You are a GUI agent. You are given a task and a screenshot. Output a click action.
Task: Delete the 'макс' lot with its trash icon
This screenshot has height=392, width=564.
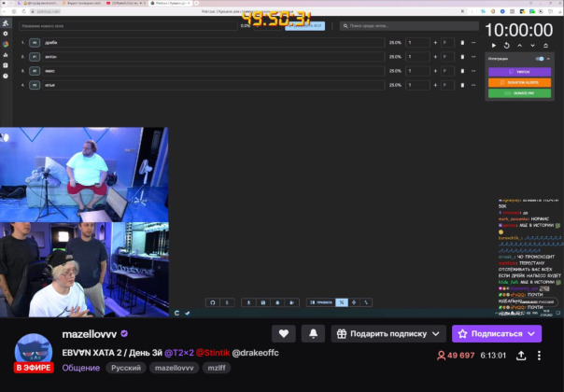[x=462, y=71]
